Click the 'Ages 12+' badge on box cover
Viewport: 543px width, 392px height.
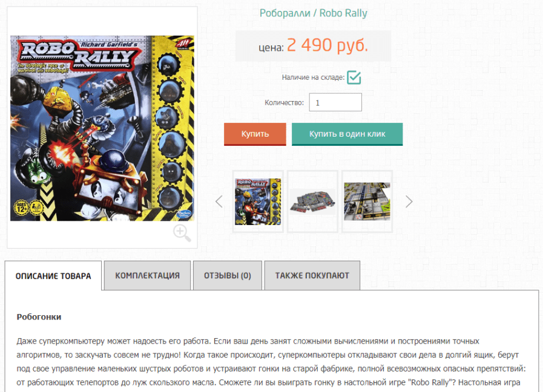(x=21, y=208)
